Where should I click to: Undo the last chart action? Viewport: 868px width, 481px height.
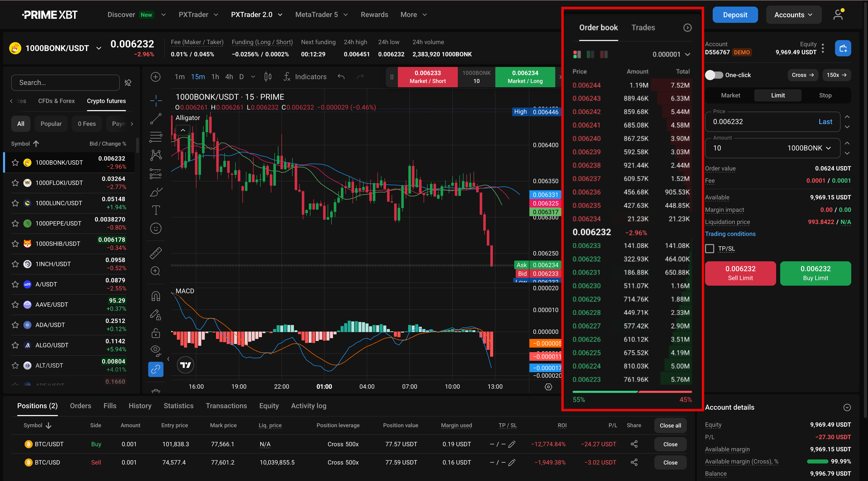(x=341, y=77)
